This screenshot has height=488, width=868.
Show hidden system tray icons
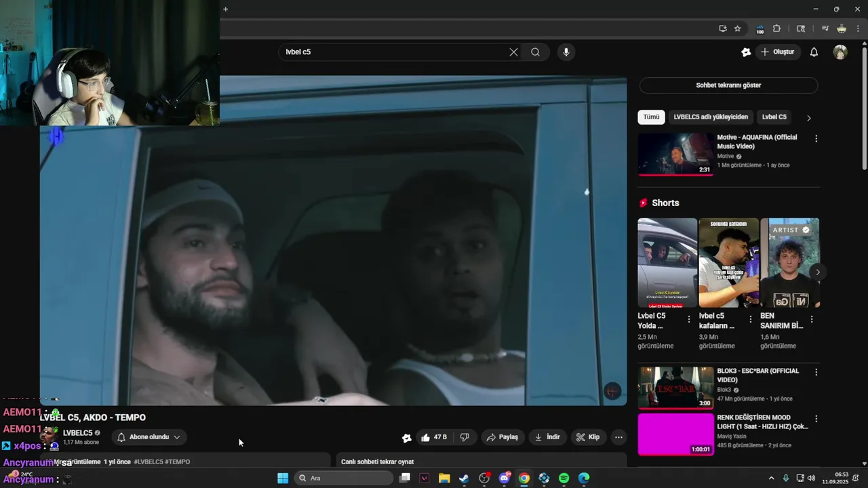(771, 478)
